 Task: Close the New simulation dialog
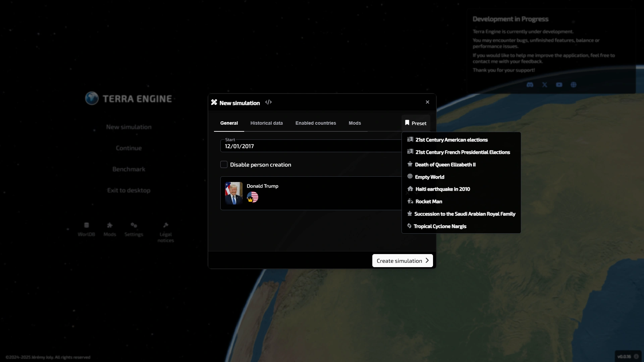pos(427,102)
